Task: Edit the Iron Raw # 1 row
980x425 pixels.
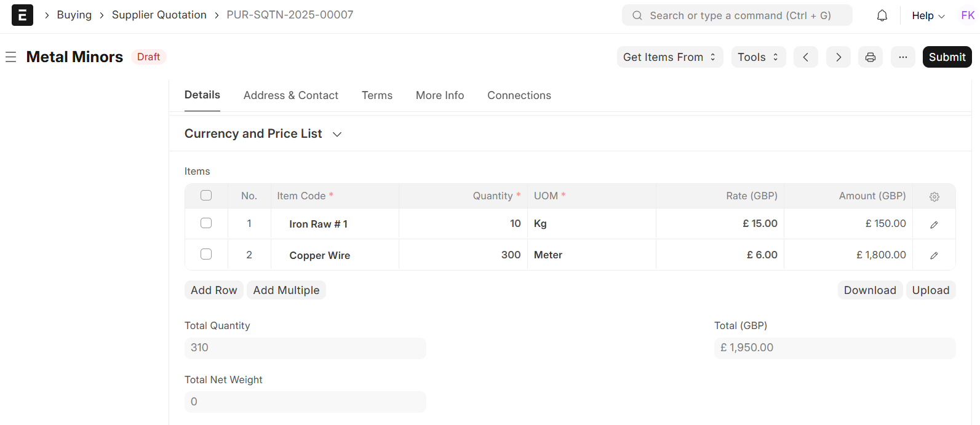Action: coord(934,224)
